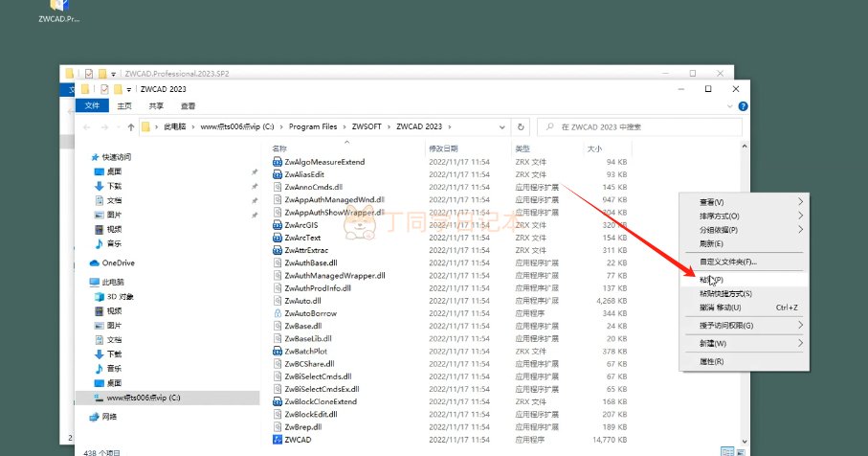Open OneDrive in the navigation pane
This screenshot has height=456, width=868.
point(118,262)
